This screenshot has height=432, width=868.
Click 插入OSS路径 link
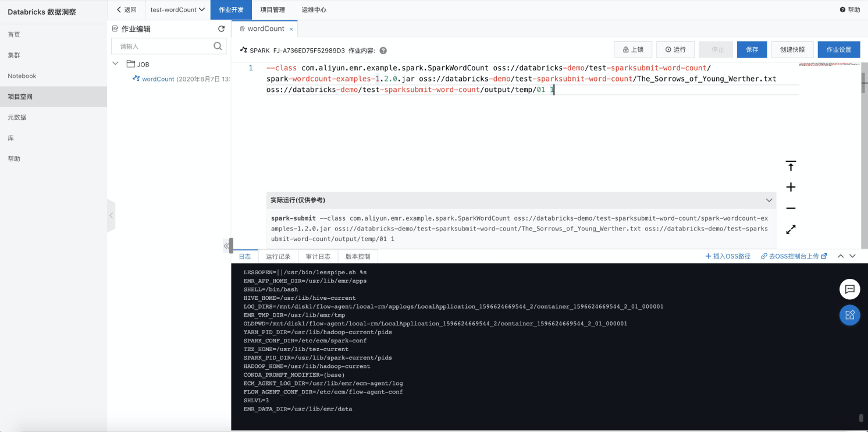(x=728, y=256)
